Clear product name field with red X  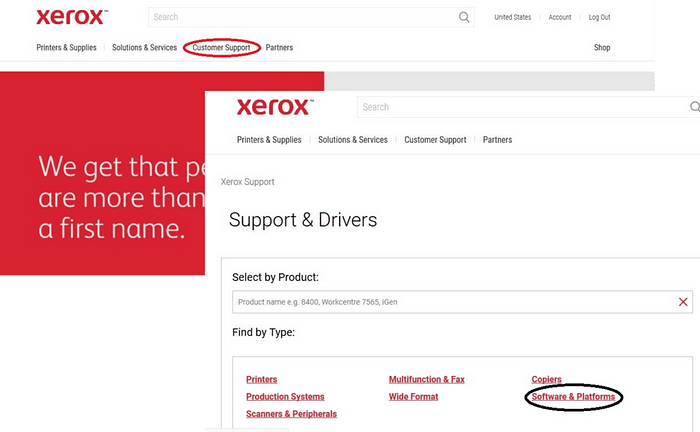(683, 302)
